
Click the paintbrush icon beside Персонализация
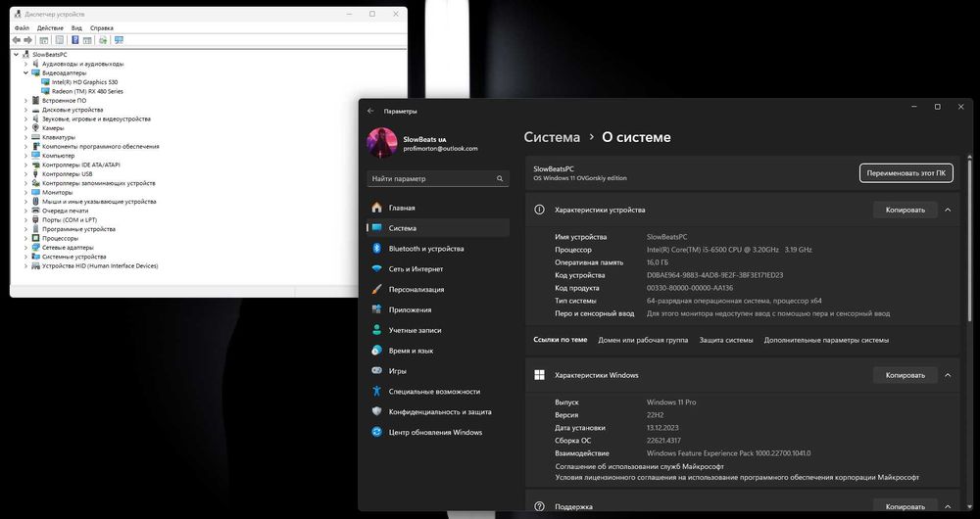coord(376,289)
